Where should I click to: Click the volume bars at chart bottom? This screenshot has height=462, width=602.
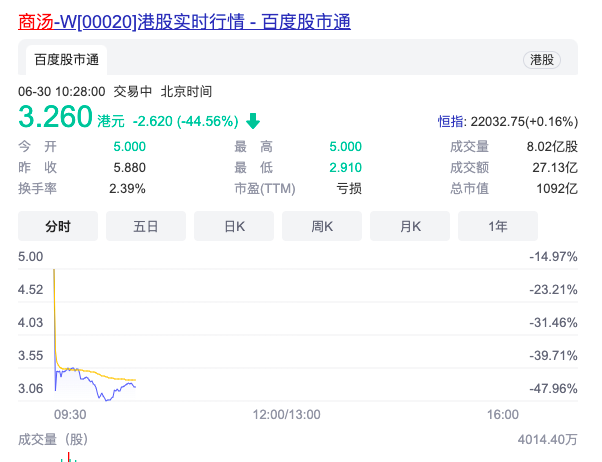(69, 457)
